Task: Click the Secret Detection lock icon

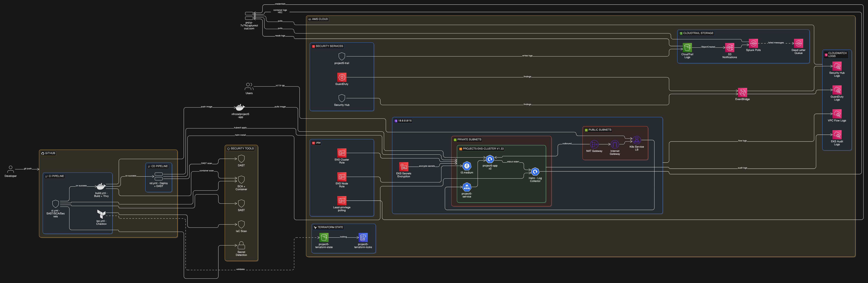Action: (241, 245)
